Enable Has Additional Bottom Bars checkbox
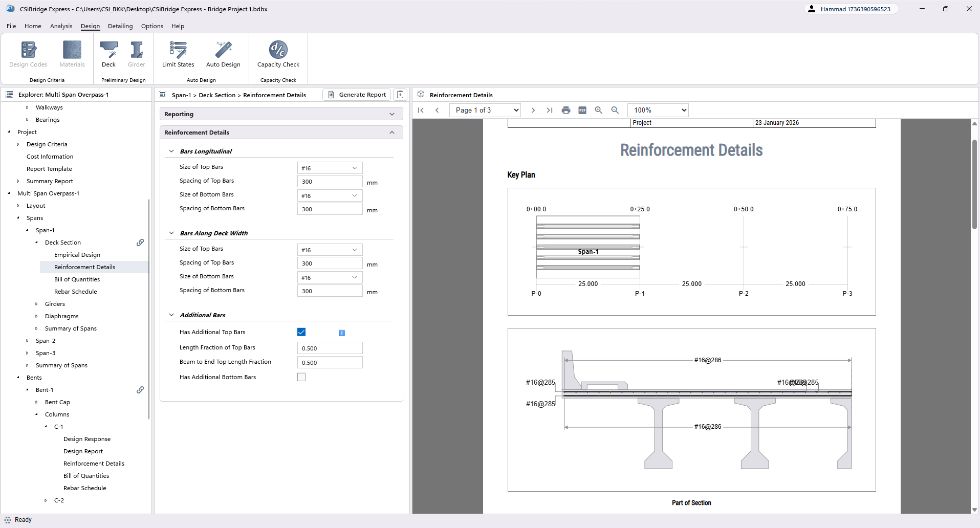 point(301,377)
